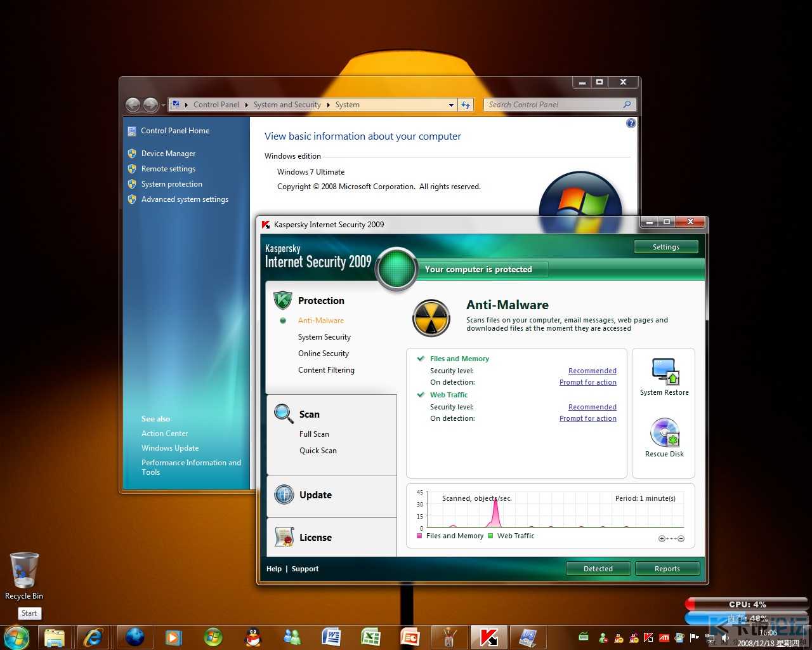Open Windows Live Messenger from the taskbar
The image size is (812, 650).
(292, 637)
